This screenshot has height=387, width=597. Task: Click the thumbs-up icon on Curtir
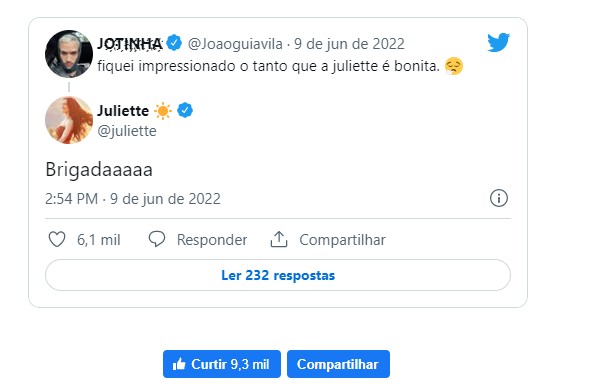point(179,365)
